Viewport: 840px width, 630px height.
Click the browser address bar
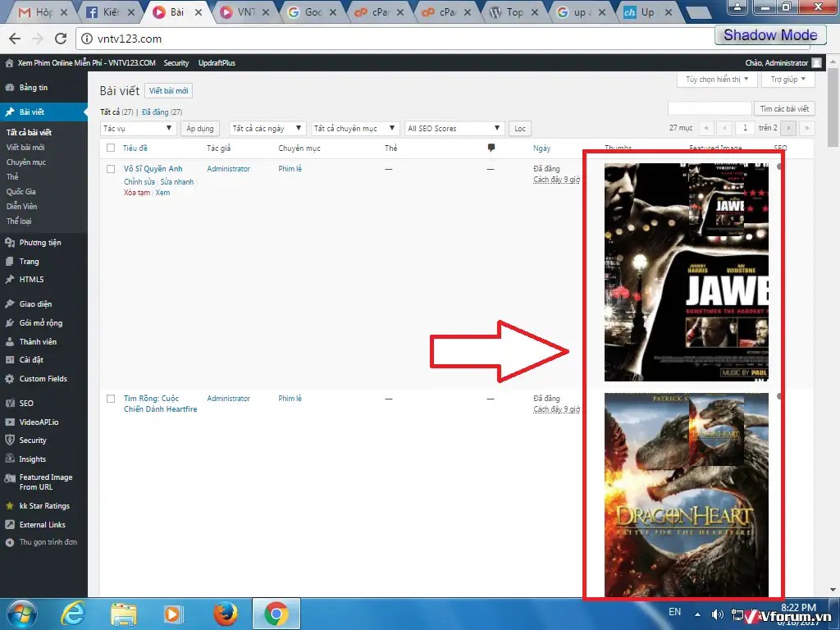pos(396,39)
